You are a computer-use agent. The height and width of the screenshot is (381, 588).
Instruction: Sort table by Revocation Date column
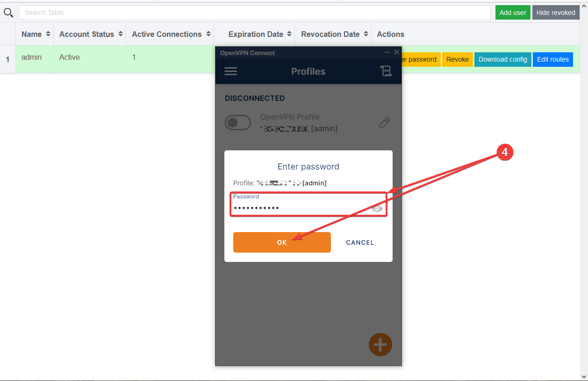[x=333, y=34]
